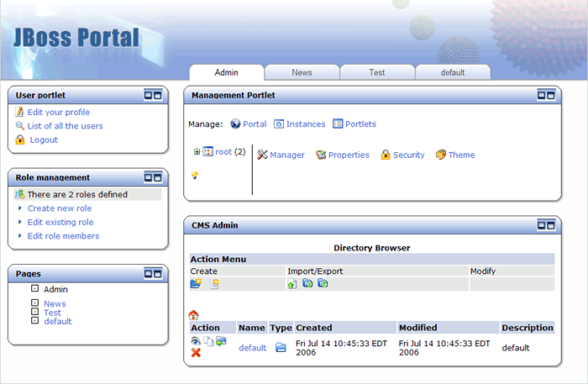Click the Edit your profile link
This screenshot has height=384, width=588.
coord(58,112)
